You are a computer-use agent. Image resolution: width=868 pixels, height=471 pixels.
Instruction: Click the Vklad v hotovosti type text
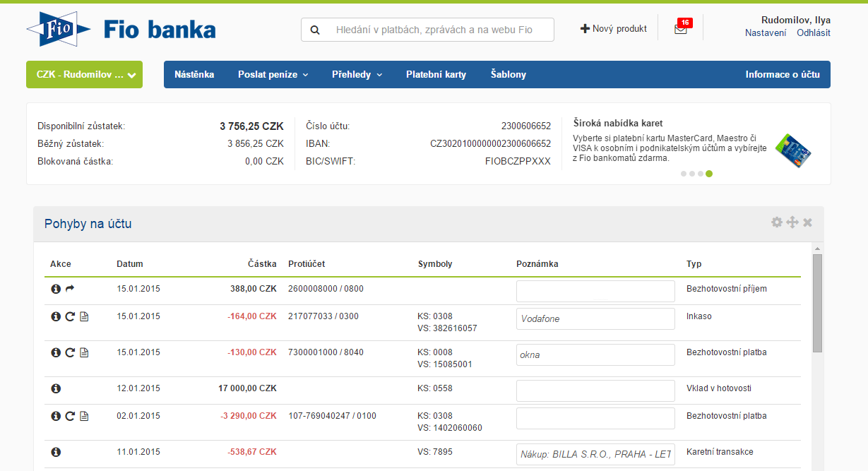pyautogui.click(x=720, y=388)
